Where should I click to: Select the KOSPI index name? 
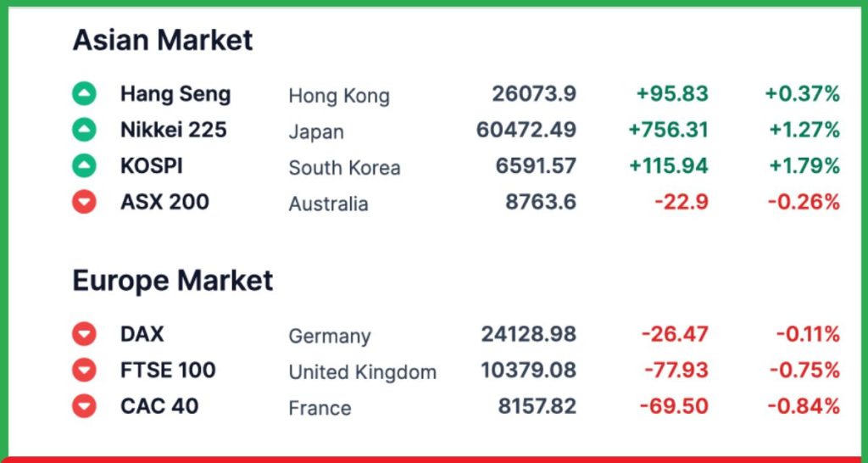(151, 166)
